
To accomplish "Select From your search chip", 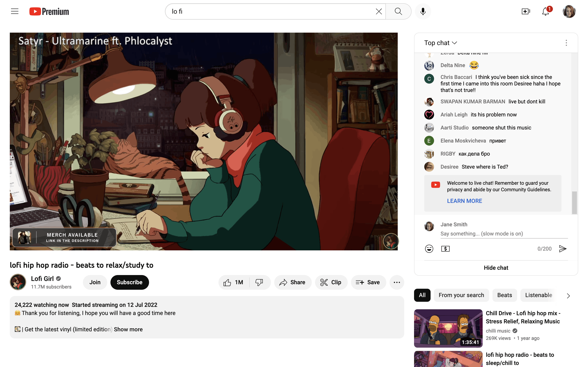I will click(461, 295).
